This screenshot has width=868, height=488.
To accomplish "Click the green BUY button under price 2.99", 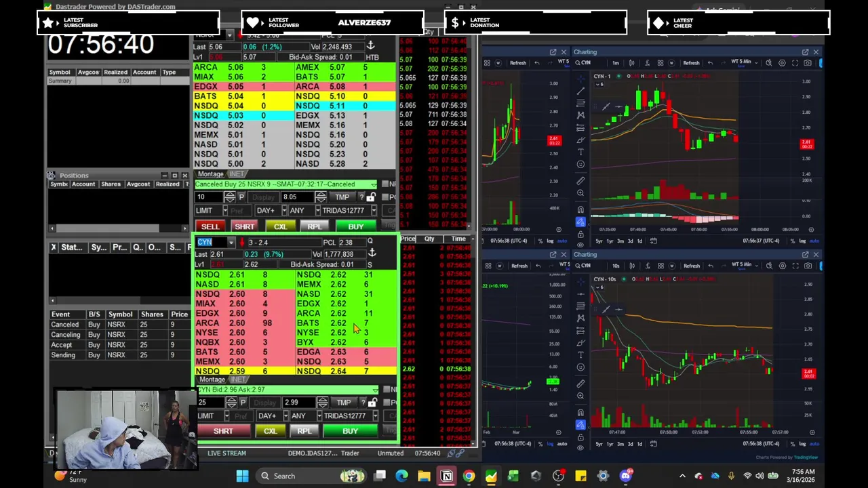I will (350, 431).
